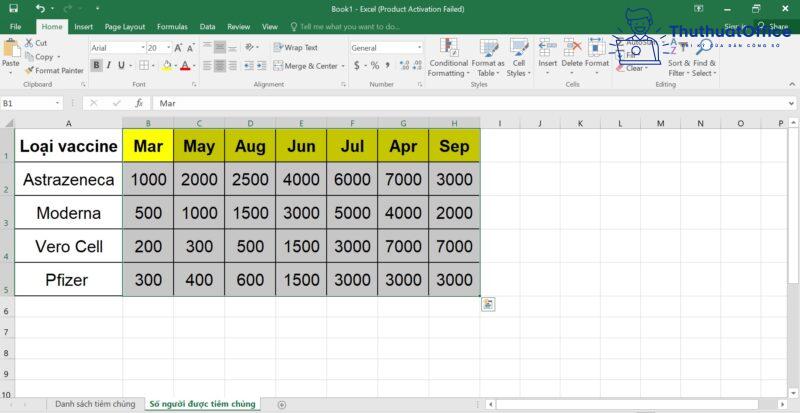The height and width of the screenshot is (413, 800).
Task: Click the Orientation text-angle icon
Action: [249, 47]
